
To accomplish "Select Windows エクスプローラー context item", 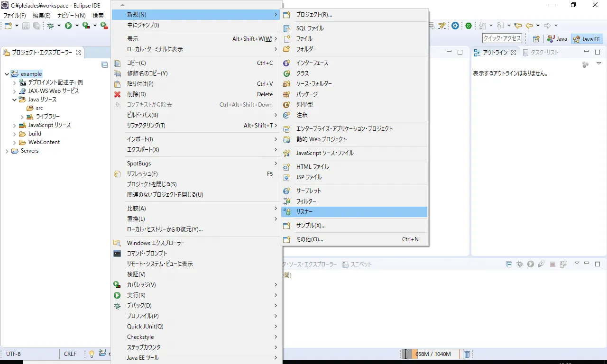I will (x=196, y=243).
